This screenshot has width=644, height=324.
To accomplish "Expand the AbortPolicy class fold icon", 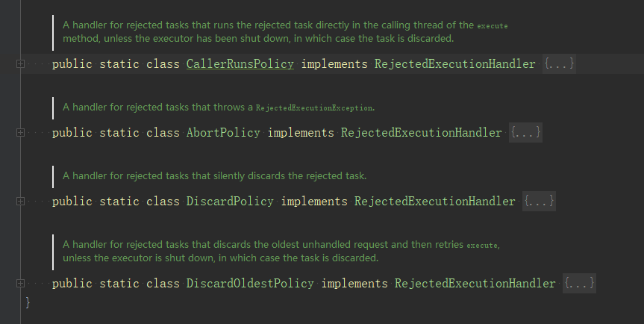I will click(20, 132).
